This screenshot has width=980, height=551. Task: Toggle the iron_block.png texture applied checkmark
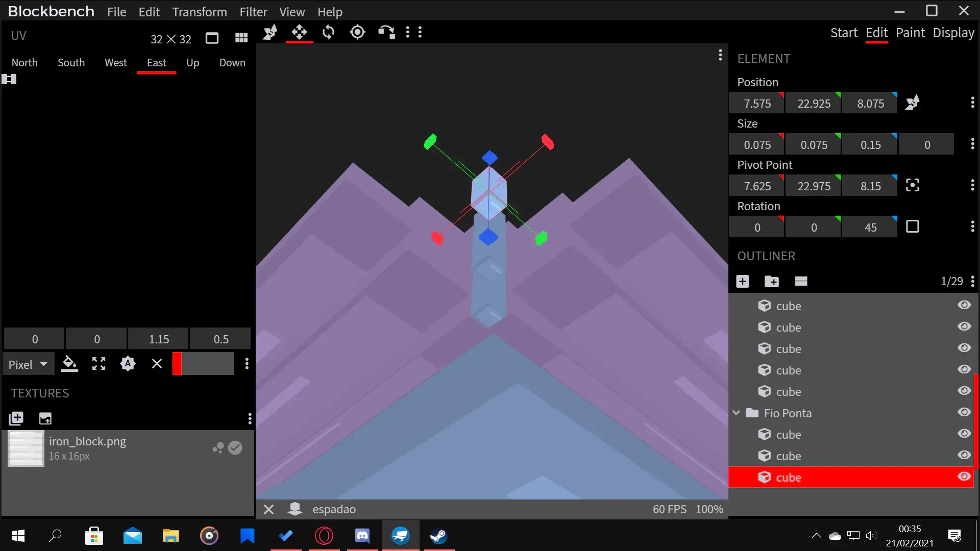235,448
